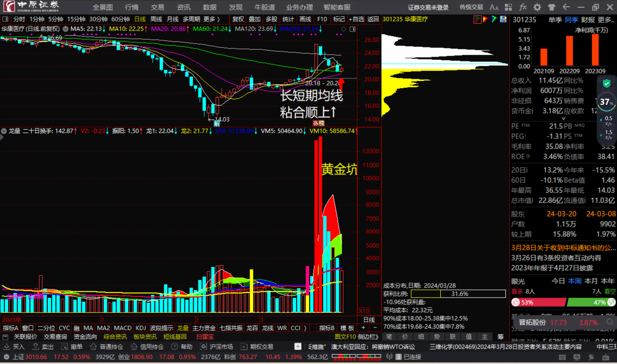This screenshot has height=364, width=617.
Task: Toggle 叠加 overlay mode
Action: pyautogui.click(x=255, y=19)
